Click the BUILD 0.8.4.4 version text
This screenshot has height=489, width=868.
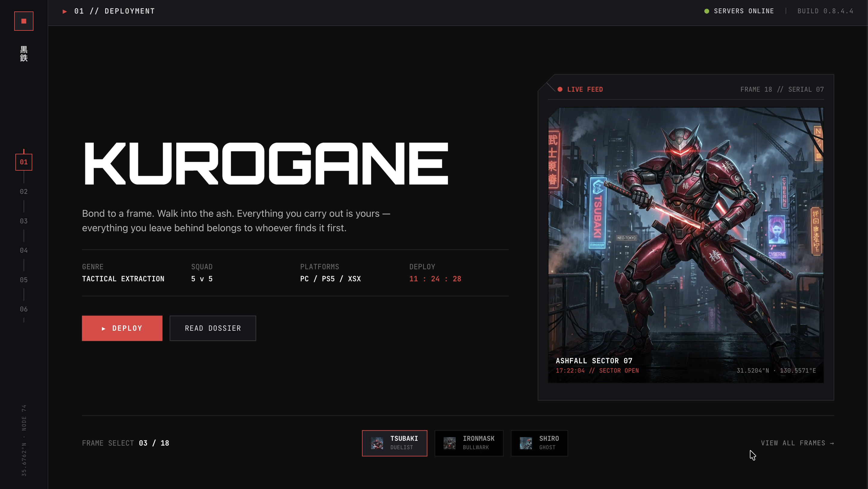point(825,11)
